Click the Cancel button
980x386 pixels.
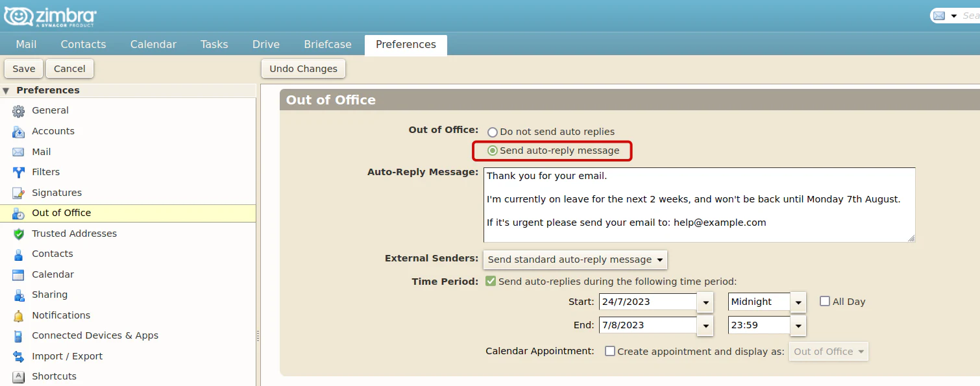pyautogui.click(x=69, y=69)
